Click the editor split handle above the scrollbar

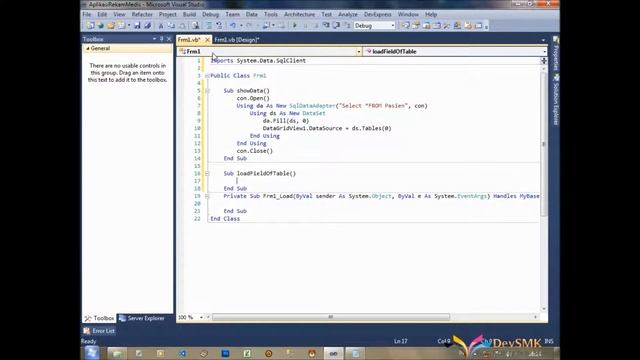[x=544, y=60]
